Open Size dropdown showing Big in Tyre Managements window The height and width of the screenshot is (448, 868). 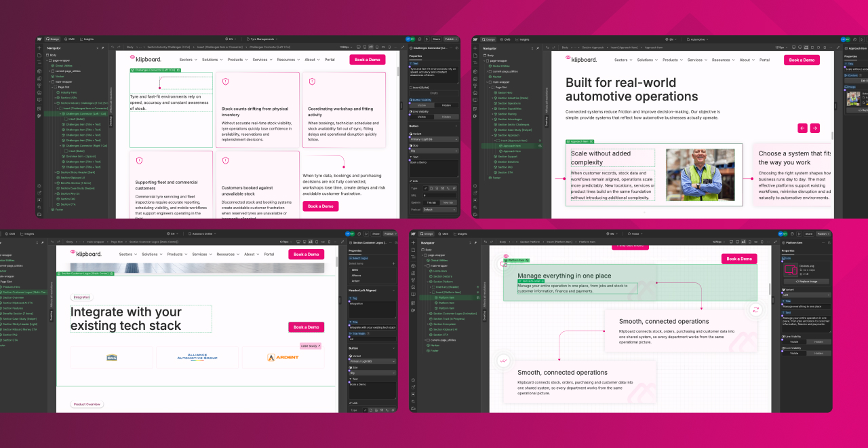pyautogui.click(x=434, y=151)
